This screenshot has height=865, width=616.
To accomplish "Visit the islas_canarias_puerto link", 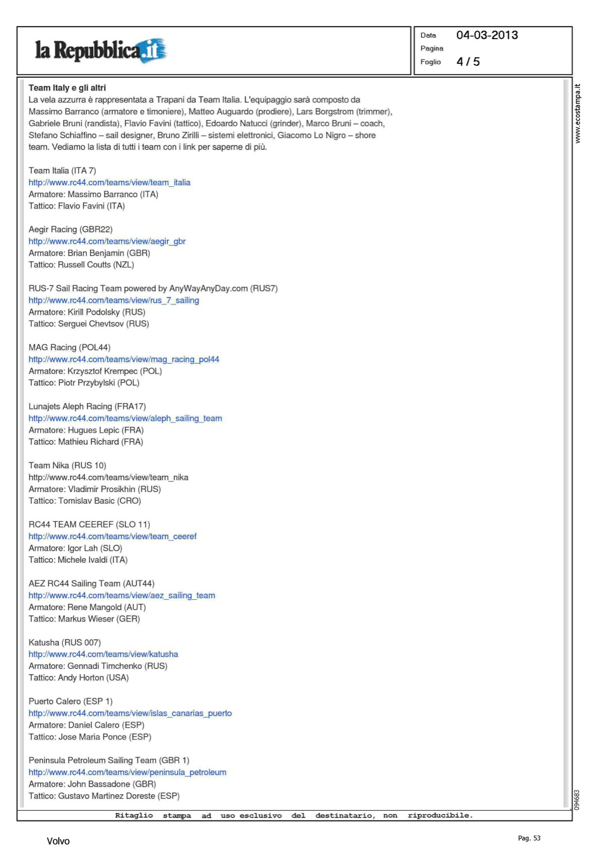I will (130, 713).
